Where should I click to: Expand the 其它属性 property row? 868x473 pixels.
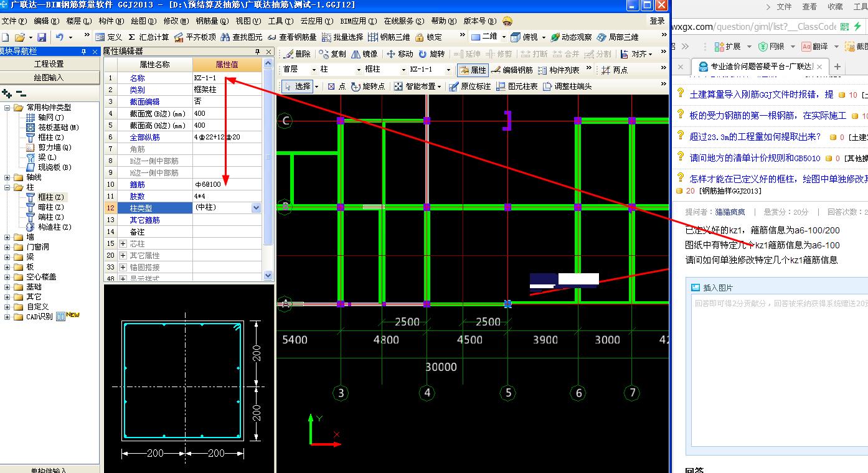(x=123, y=255)
